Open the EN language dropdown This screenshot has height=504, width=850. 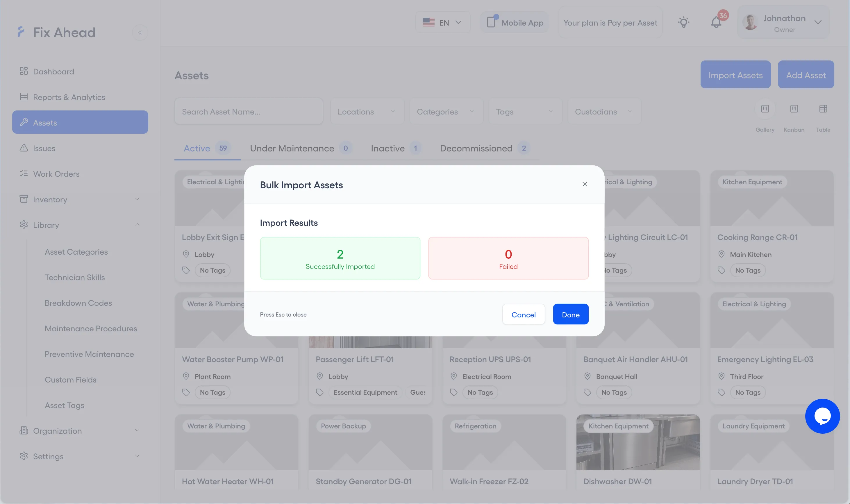click(442, 22)
